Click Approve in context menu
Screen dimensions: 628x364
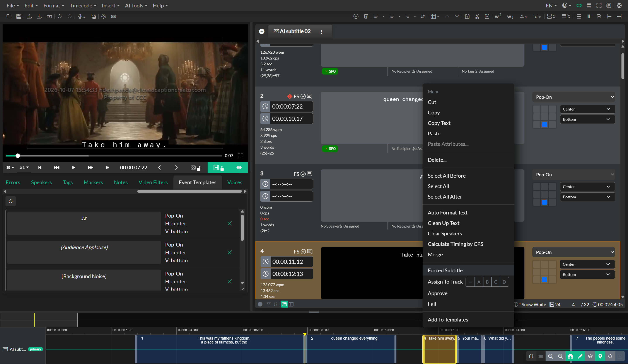tap(437, 293)
